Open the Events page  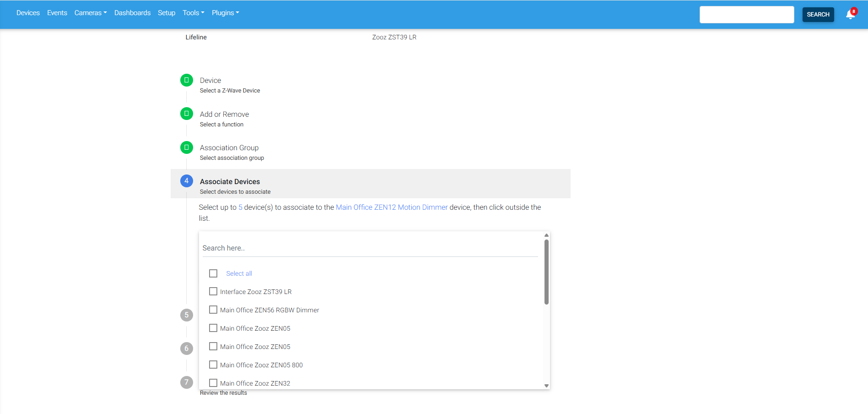tap(57, 13)
